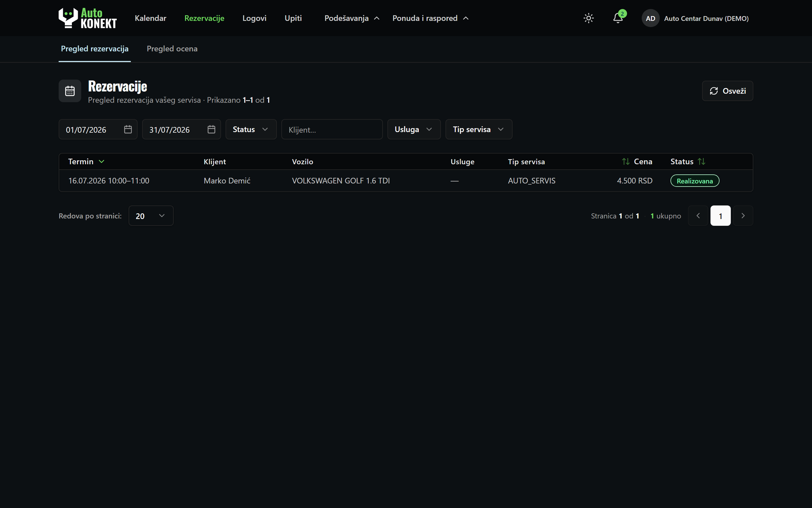Expand Podešavanja menu
The image size is (812, 508).
point(352,18)
